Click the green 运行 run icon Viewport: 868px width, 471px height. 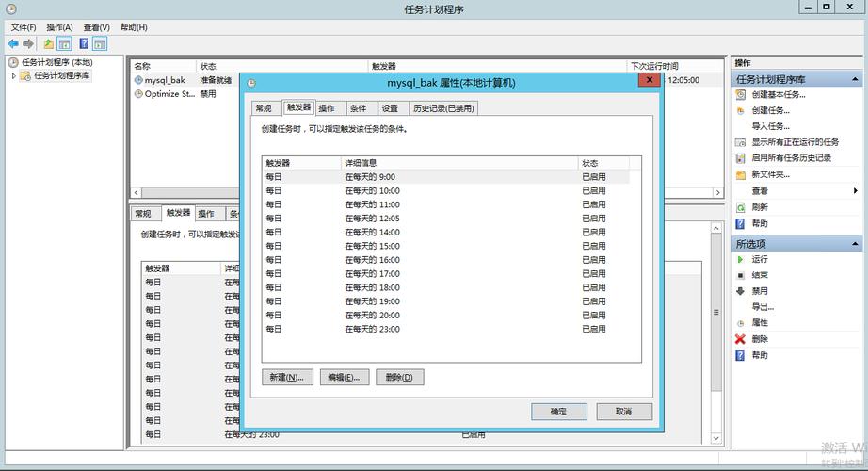click(741, 259)
